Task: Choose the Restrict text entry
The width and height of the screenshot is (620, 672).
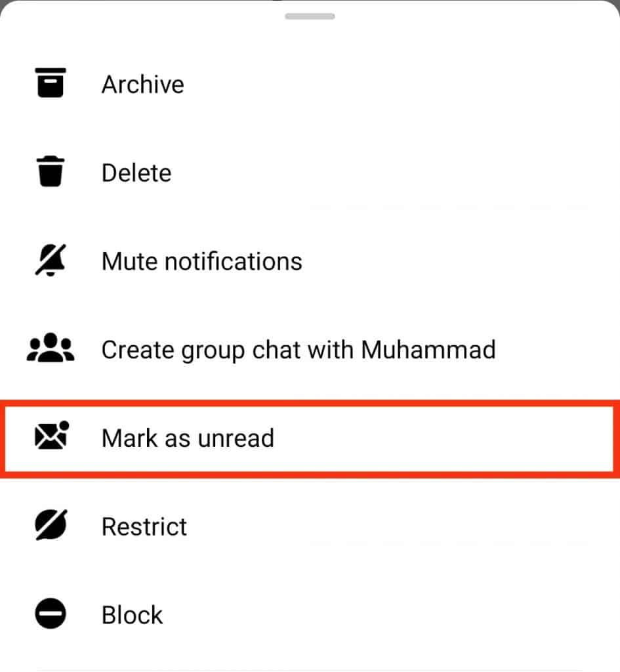Action: pos(144,526)
